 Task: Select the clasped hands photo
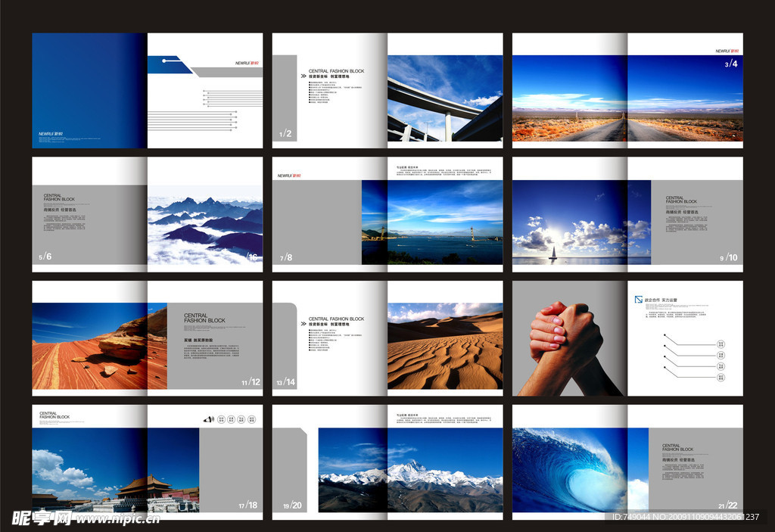tap(570, 349)
